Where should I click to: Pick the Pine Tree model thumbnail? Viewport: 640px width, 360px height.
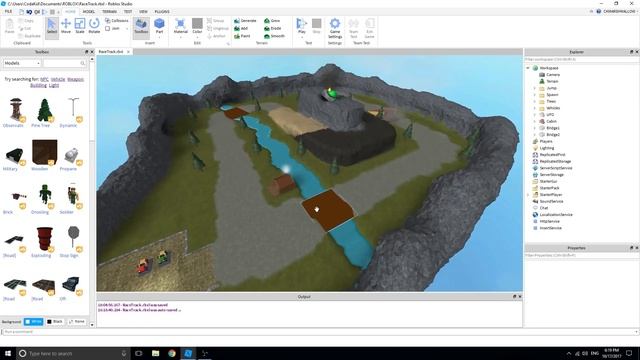pyautogui.click(x=44, y=110)
